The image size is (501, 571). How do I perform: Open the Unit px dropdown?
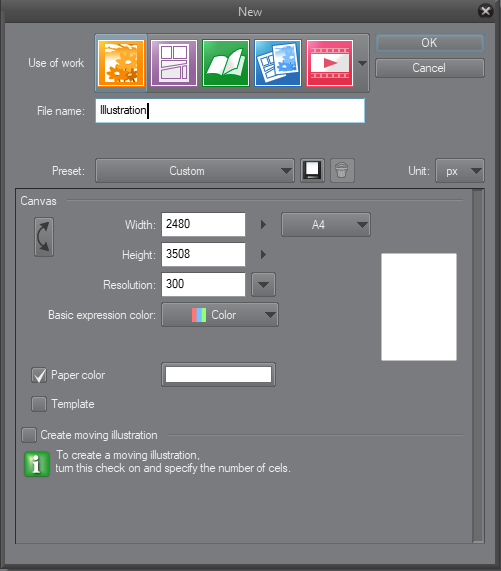pos(460,170)
